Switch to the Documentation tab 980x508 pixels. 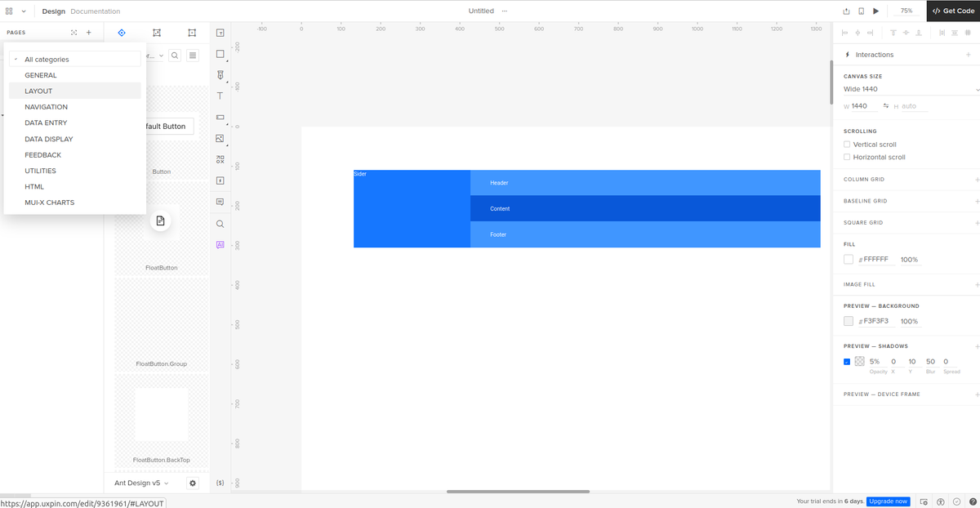point(96,11)
